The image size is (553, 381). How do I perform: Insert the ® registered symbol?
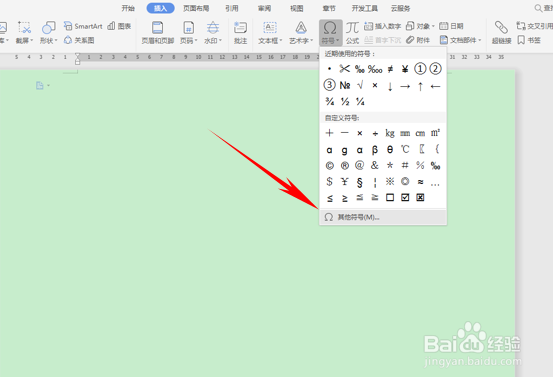tap(345, 165)
